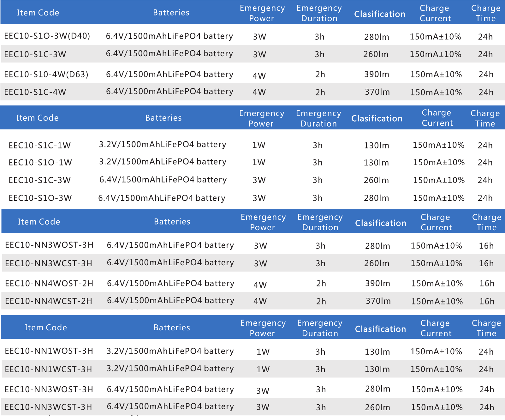Select 130lm in EEC10-S1O-1W row
The width and height of the screenshot is (505, 420).
376,163
